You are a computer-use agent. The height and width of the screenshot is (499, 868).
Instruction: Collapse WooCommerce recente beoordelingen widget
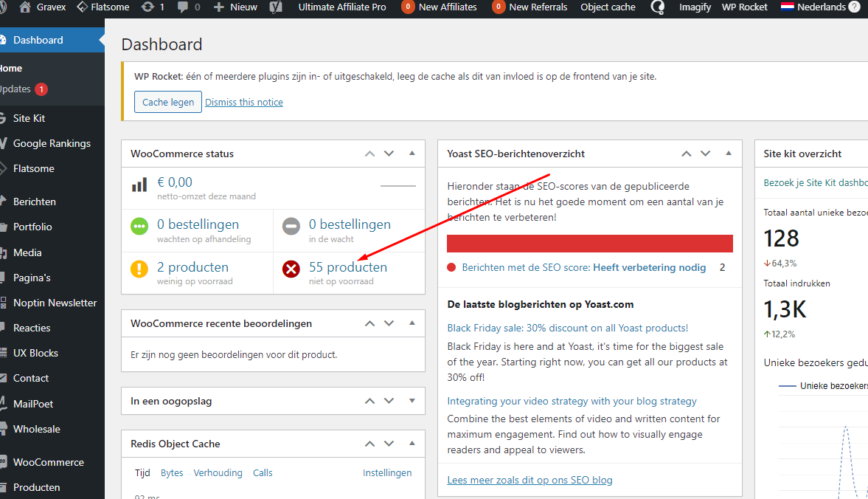click(x=412, y=323)
